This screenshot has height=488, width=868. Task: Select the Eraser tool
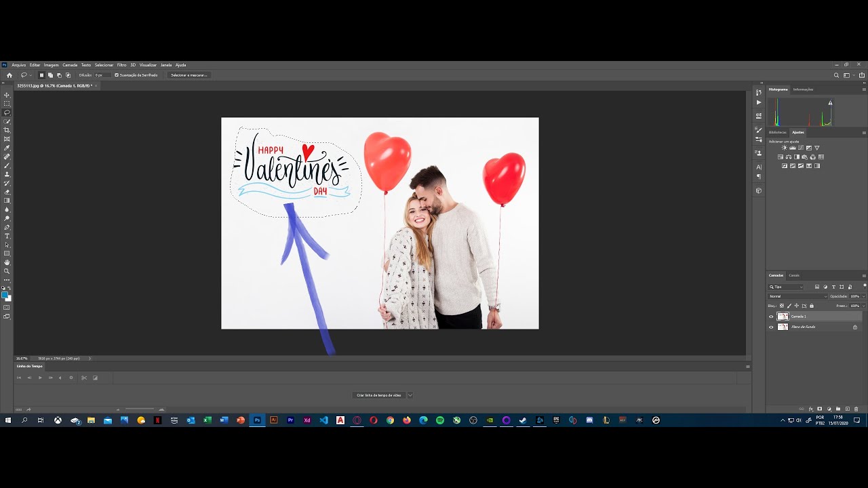tap(7, 192)
